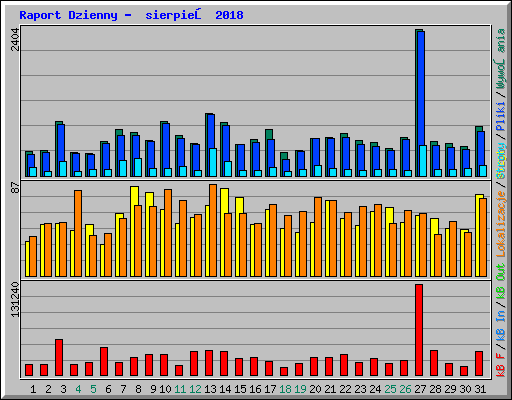Select day number 9 on the x-axis
The height and width of the screenshot is (400, 512).
(x=153, y=389)
